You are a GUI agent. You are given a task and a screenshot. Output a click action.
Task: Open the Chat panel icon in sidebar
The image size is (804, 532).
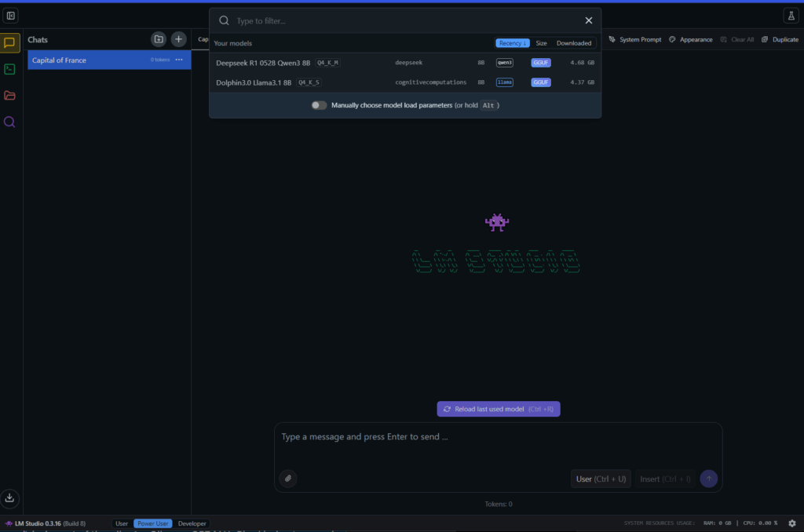[x=9, y=43]
